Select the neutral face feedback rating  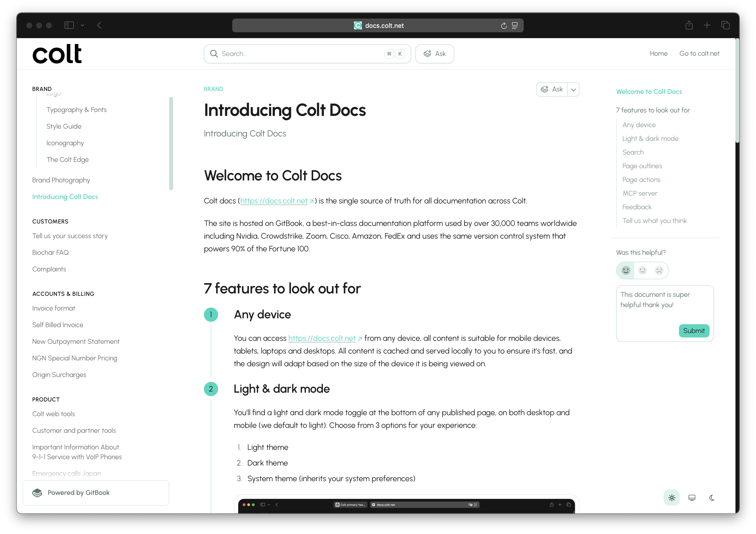tap(642, 270)
